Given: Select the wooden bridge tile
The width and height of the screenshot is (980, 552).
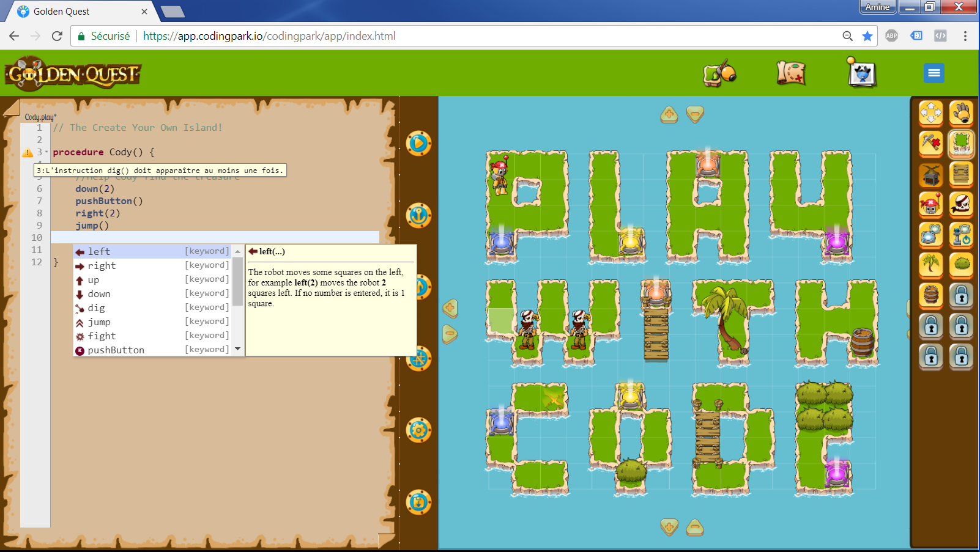Looking at the screenshot, I should [x=961, y=174].
